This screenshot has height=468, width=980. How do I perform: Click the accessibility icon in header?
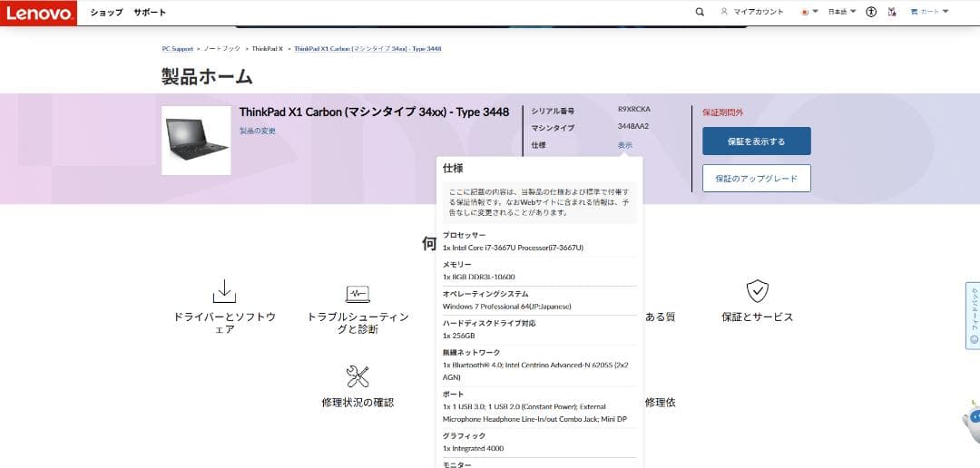(871, 12)
